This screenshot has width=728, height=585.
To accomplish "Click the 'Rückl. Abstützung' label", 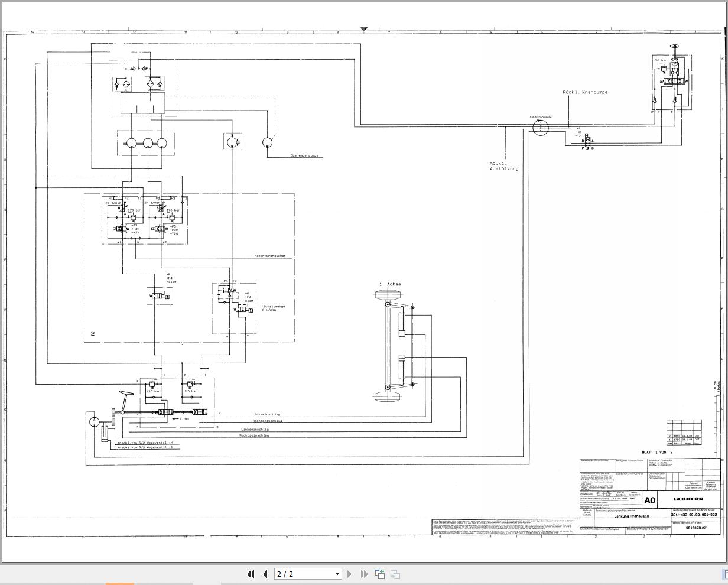I will pos(504,166).
